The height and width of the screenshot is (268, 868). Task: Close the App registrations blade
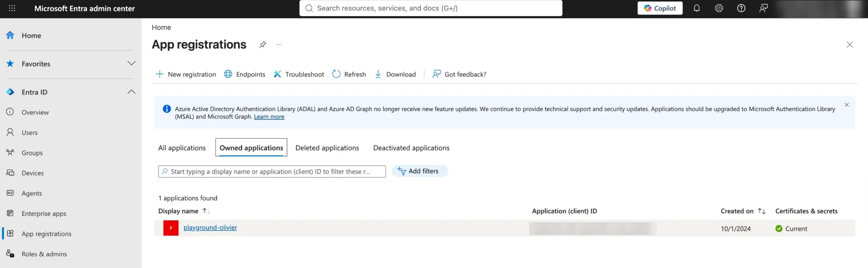[x=850, y=45]
